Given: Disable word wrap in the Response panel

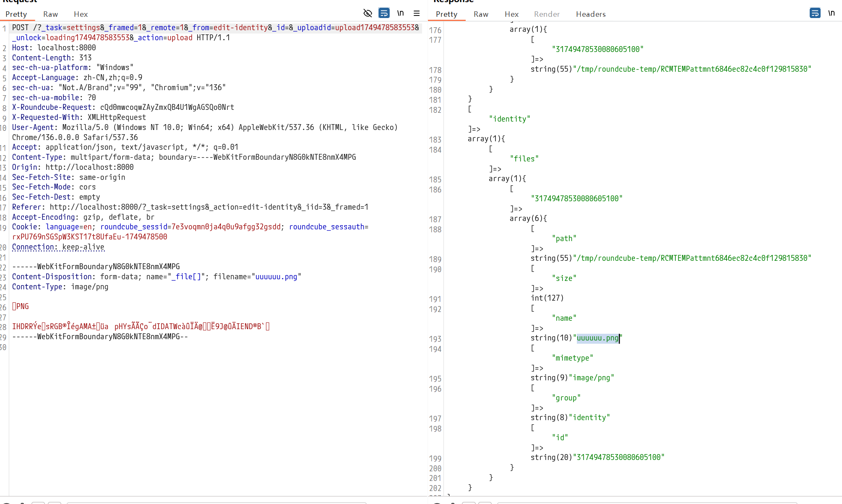Looking at the screenshot, I should pyautogui.click(x=815, y=13).
